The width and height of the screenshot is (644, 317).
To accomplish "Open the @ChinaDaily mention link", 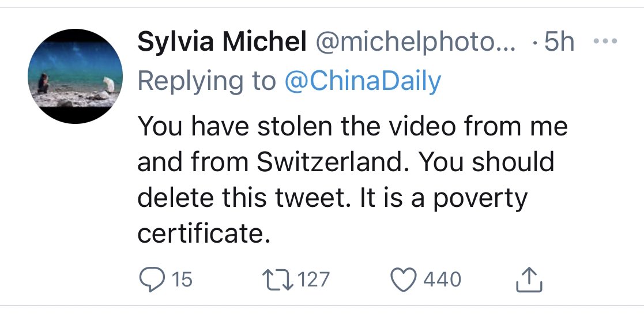I will tap(363, 81).
